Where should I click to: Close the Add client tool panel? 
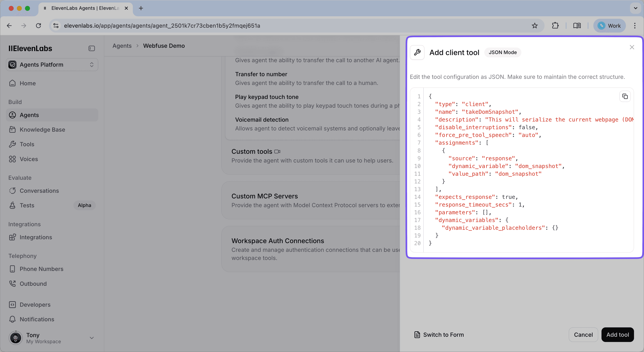tap(632, 47)
